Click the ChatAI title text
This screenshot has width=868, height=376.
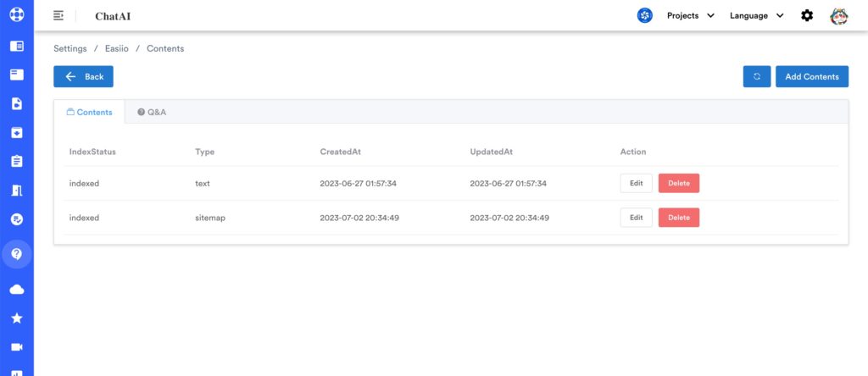[x=113, y=16]
